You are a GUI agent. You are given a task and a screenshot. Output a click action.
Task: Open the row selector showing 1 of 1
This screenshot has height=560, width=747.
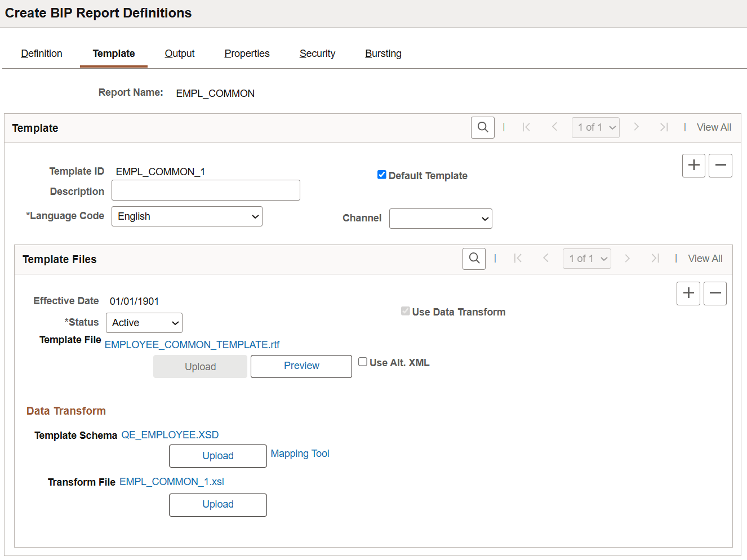coord(595,127)
